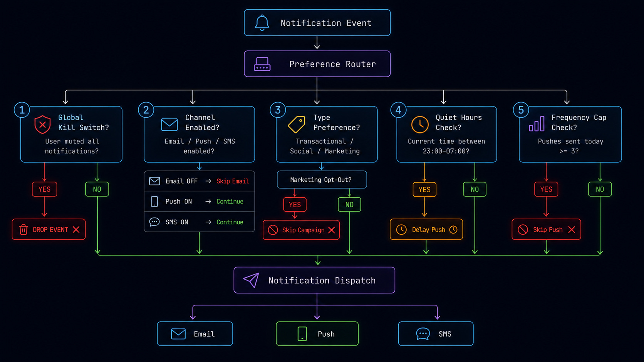The width and height of the screenshot is (644, 362).
Task: Click the router icon in Preference Router
Action: [262, 64]
